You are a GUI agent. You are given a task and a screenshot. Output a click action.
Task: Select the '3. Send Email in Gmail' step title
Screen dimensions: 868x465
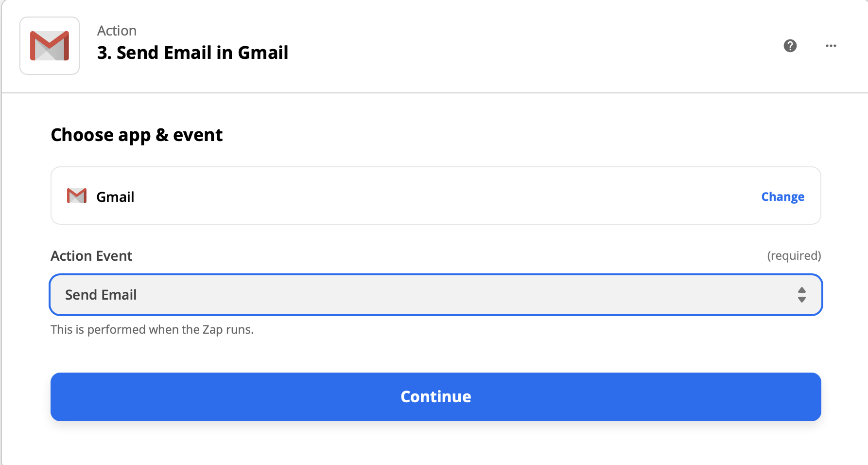coord(192,53)
